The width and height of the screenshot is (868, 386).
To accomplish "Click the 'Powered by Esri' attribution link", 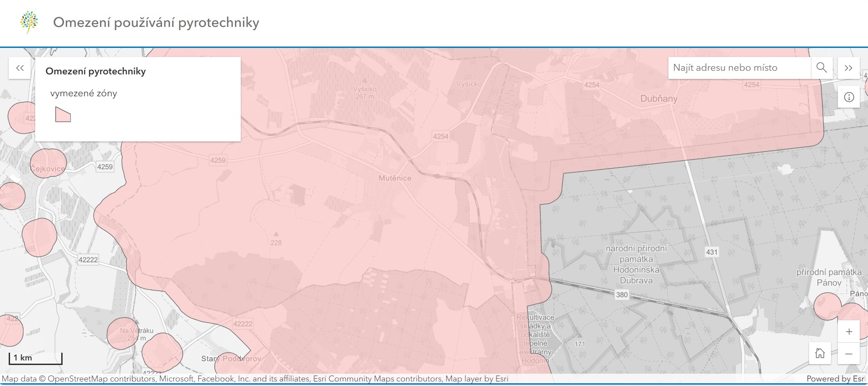I will tap(836, 379).
